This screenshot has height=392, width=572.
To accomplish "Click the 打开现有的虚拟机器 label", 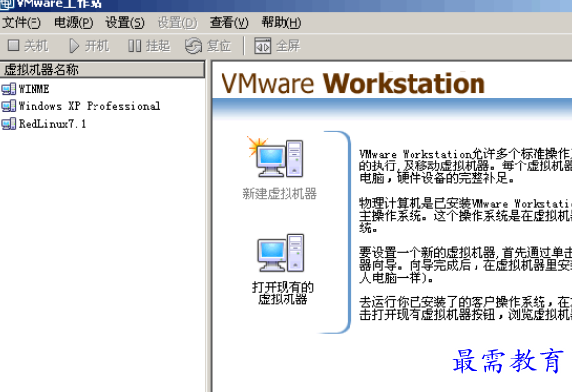I will tap(283, 294).
